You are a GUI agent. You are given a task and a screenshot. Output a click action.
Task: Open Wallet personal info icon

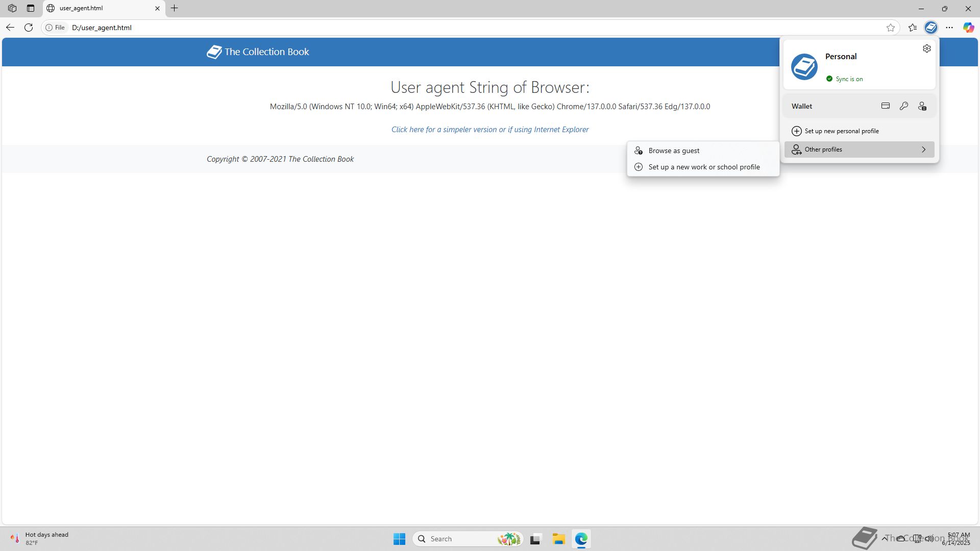click(x=922, y=106)
